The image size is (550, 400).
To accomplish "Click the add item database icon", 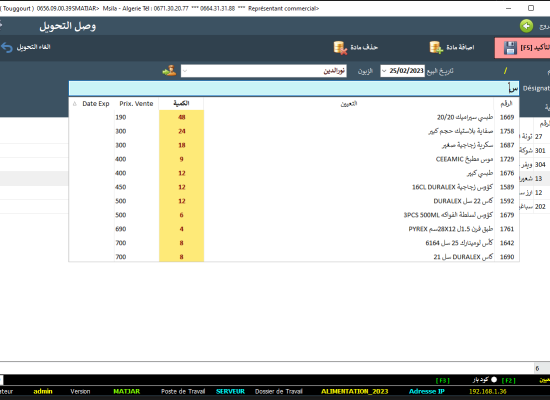I will pos(436,47).
